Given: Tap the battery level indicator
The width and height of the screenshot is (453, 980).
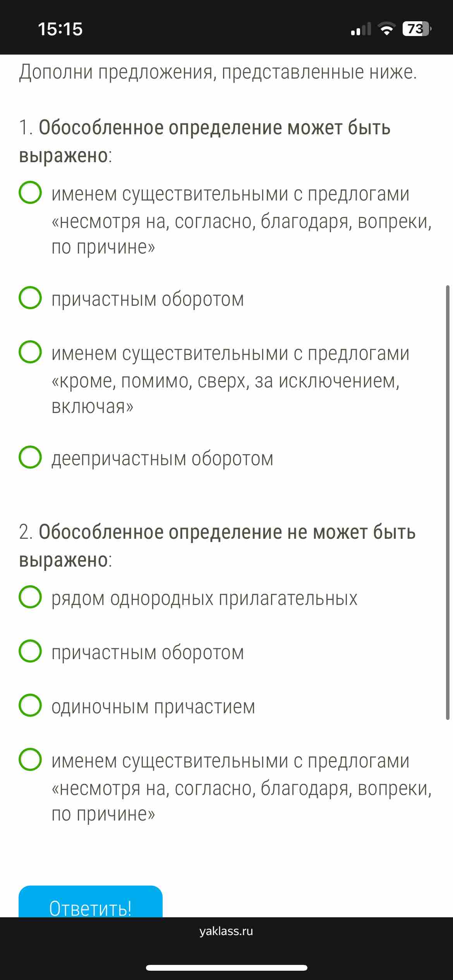Looking at the screenshot, I should pos(417,29).
